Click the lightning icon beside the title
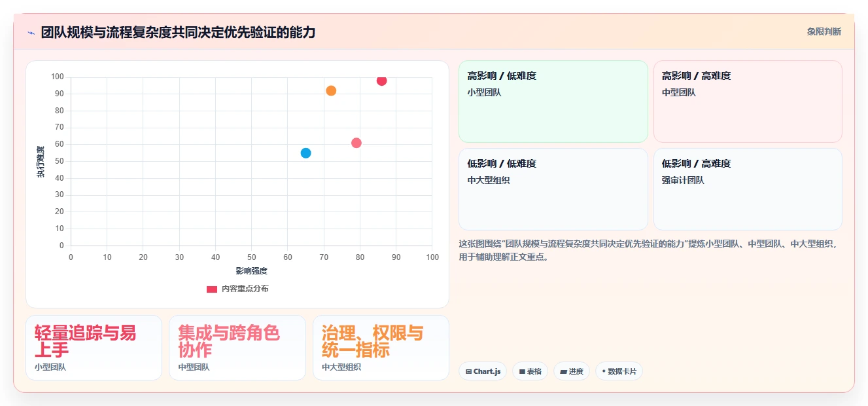Viewport: 868px width, 406px height. pyautogui.click(x=31, y=33)
